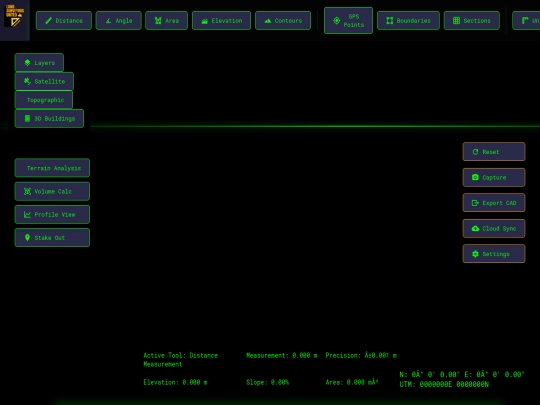Click the Reset refresh icon
This screenshot has height=405, width=540.
pos(475,152)
